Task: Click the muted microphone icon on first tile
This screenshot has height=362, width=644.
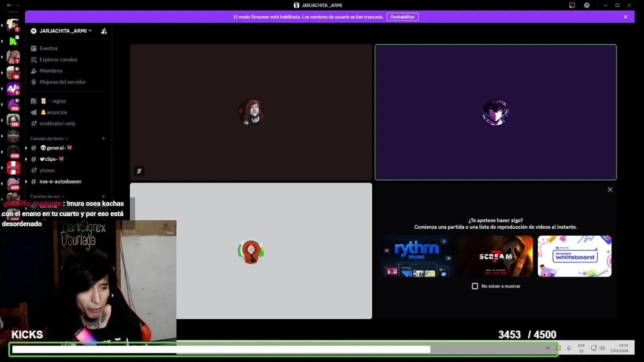Action: point(139,171)
